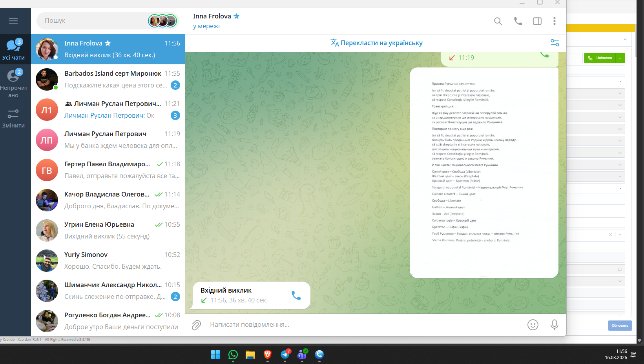The height and width of the screenshot is (364, 644).
Task: Call back from the 11:19 call message
Action: (544, 54)
